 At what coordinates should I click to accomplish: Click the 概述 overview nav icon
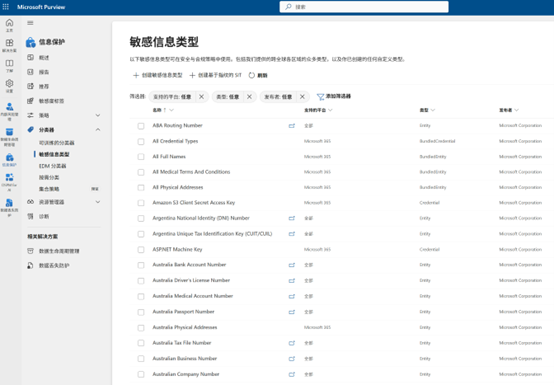(x=31, y=57)
